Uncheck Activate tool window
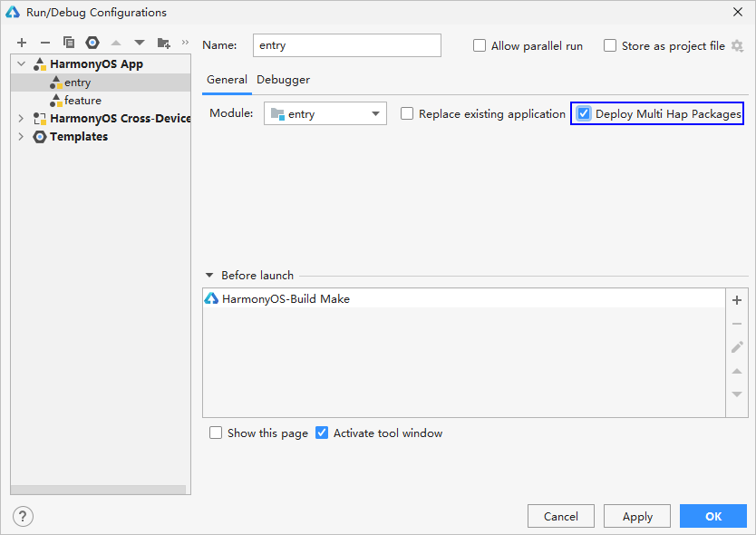 (322, 433)
